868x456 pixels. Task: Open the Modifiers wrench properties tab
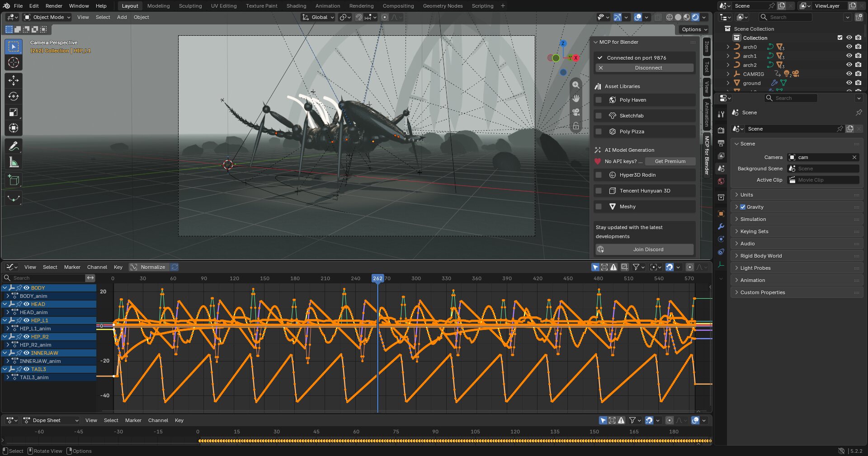point(721,226)
